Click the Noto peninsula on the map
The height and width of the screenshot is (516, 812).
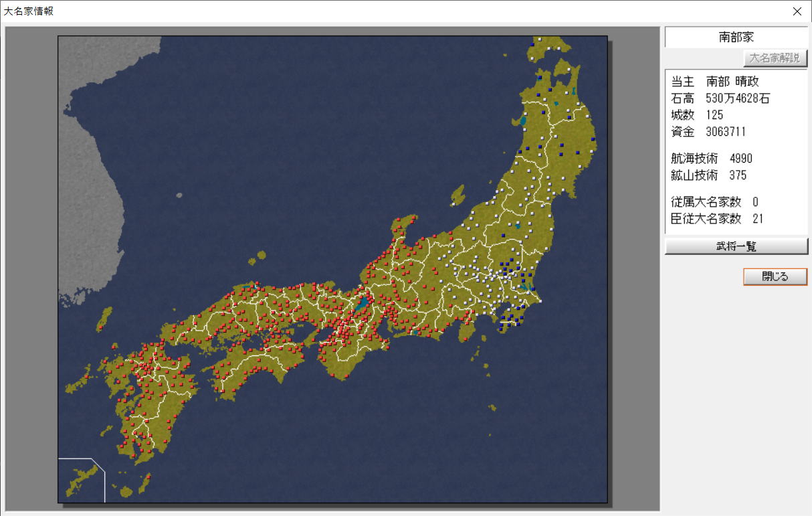[406, 224]
